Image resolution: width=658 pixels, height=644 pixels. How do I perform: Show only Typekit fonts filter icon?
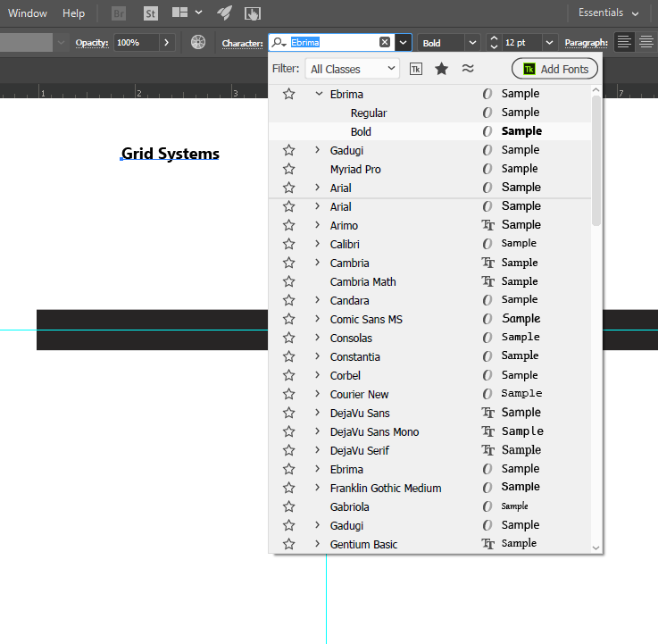416,69
